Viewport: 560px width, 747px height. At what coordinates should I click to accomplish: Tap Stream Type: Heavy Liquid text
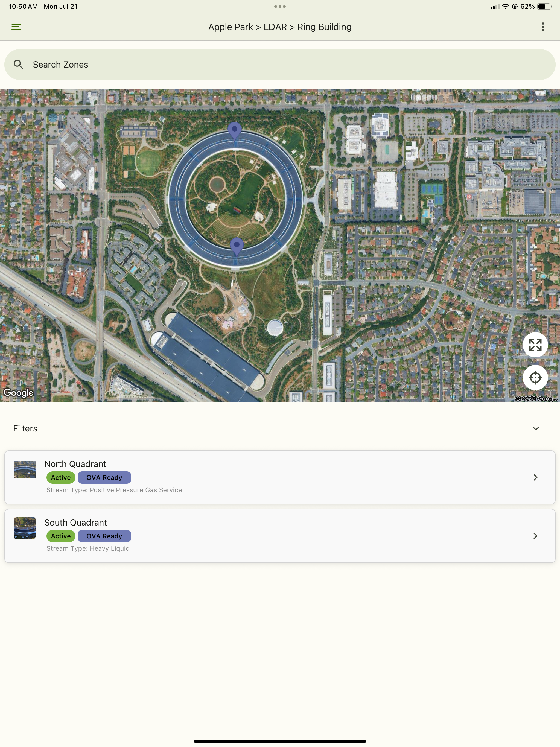tap(88, 548)
